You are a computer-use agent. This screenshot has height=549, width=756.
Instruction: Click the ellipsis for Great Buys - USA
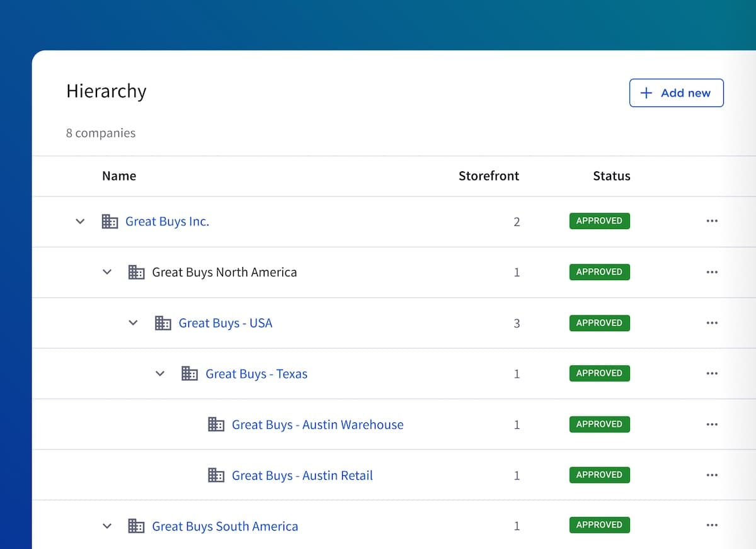[x=712, y=323]
